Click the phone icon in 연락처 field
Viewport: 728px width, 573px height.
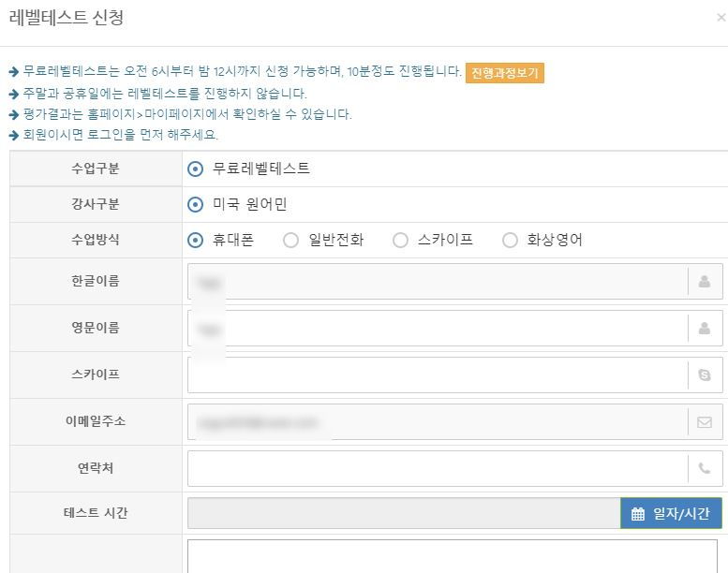coord(705,468)
